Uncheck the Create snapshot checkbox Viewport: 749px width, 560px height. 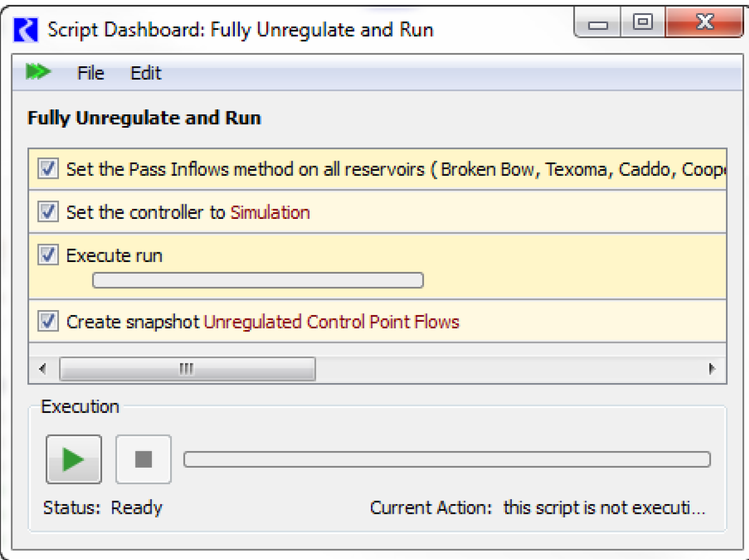[x=49, y=321]
